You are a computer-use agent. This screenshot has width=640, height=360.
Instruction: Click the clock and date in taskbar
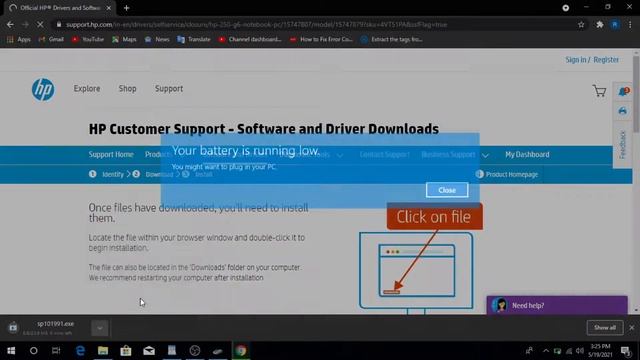[x=600, y=351]
